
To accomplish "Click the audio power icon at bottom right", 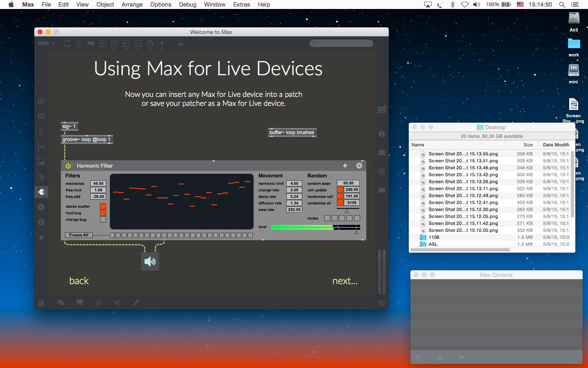I will [x=381, y=303].
